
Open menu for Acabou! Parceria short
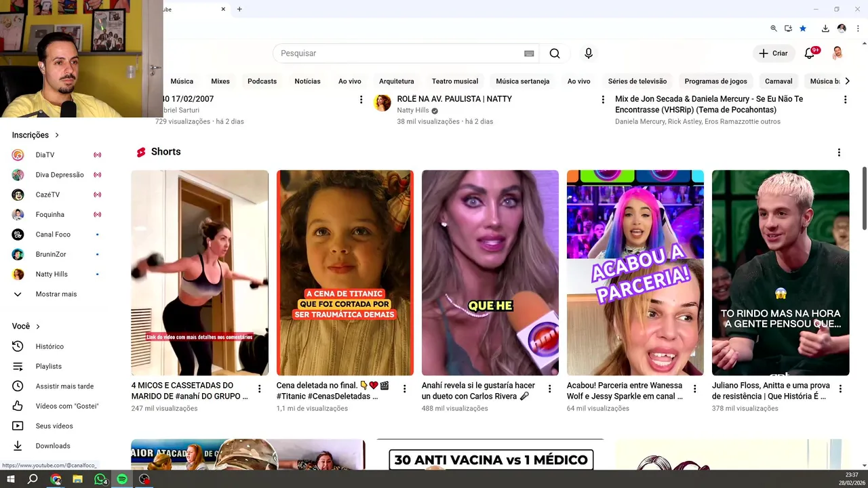point(695,389)
